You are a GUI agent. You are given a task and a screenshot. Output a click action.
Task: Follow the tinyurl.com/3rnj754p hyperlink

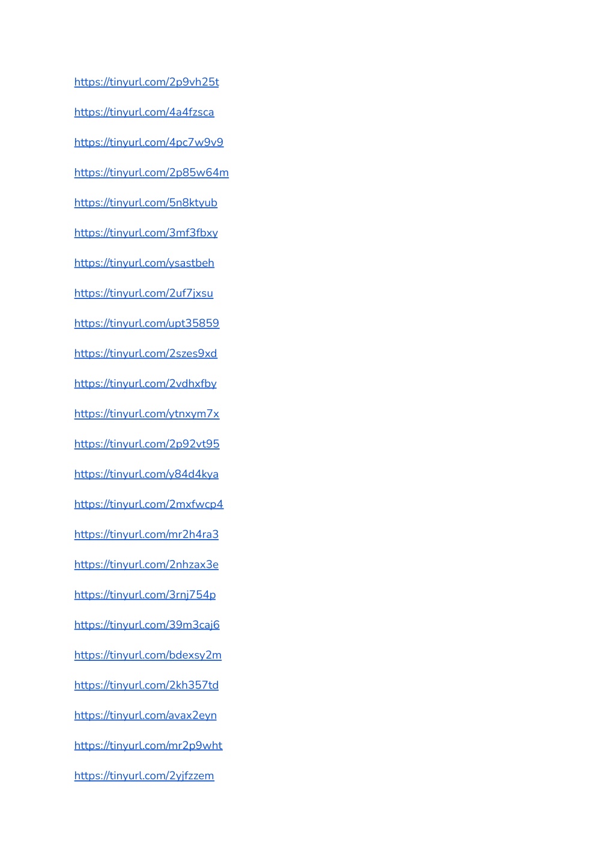(x=145, y=595)
